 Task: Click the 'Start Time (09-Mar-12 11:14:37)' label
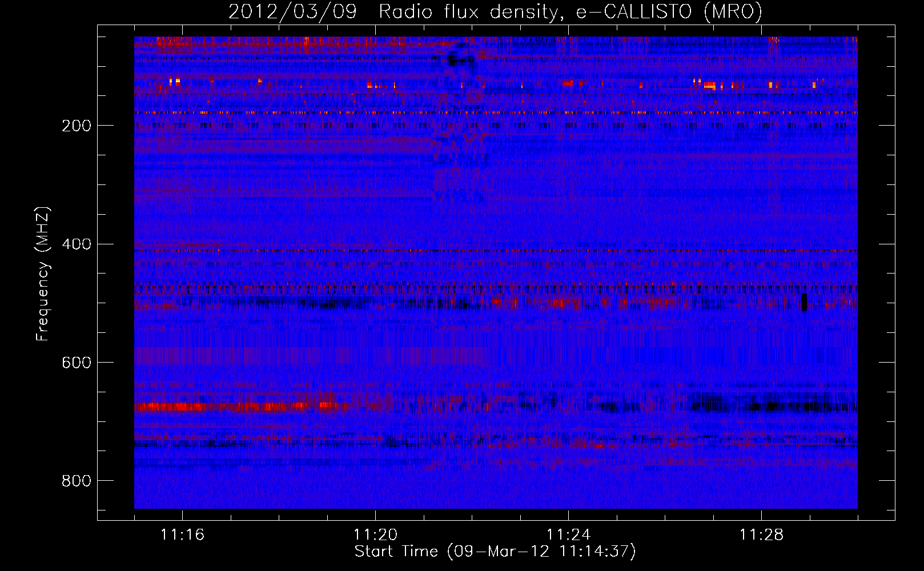click(495, 552)
